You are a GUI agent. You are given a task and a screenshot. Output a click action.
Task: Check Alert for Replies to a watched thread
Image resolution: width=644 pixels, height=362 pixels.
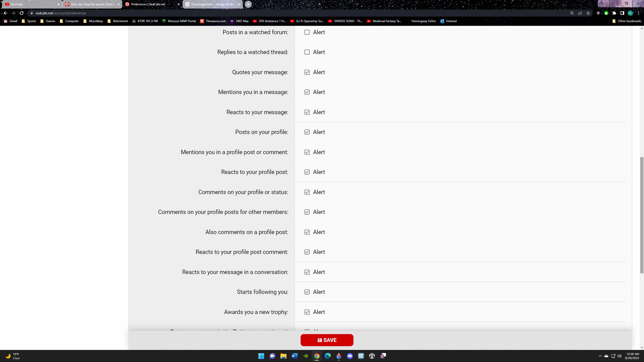click(x=307, y=52)
